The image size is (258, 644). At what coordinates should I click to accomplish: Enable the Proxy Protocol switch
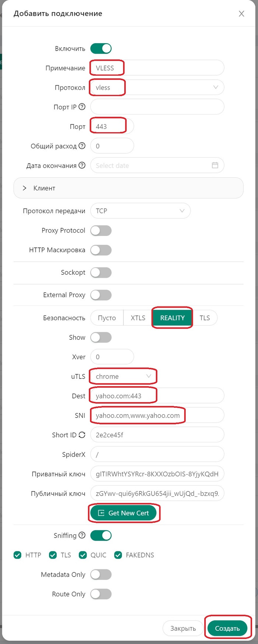click(x=101, y=230)
